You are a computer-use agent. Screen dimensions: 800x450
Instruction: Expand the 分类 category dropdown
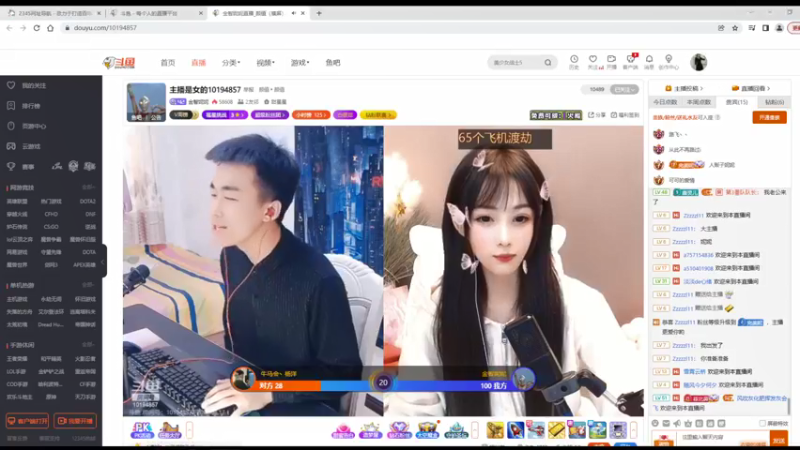point(231,63)
